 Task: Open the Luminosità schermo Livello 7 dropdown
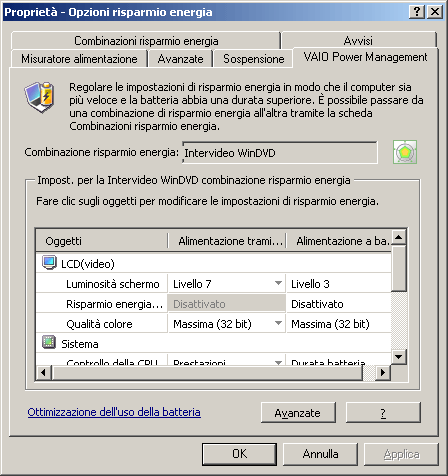pyautogui.click(x=278, y=283)
